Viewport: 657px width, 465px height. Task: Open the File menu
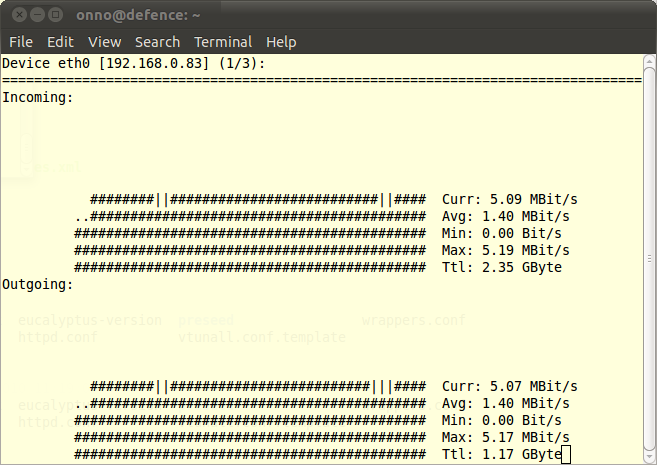[x=21, y=42]
